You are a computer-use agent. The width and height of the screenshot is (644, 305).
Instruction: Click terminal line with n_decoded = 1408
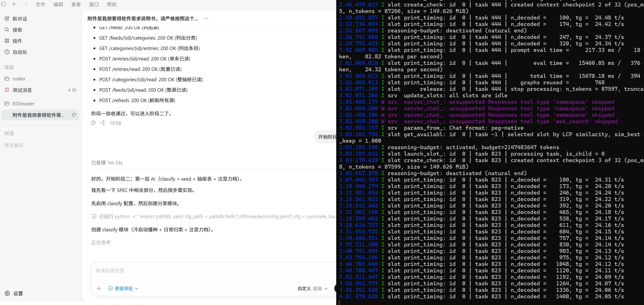pos(482,296)
